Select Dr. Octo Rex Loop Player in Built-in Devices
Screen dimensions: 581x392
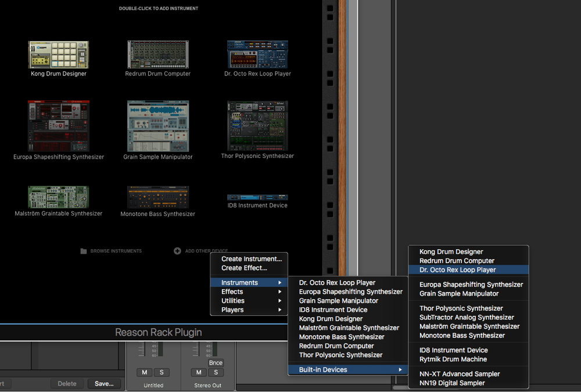(457, 270)
